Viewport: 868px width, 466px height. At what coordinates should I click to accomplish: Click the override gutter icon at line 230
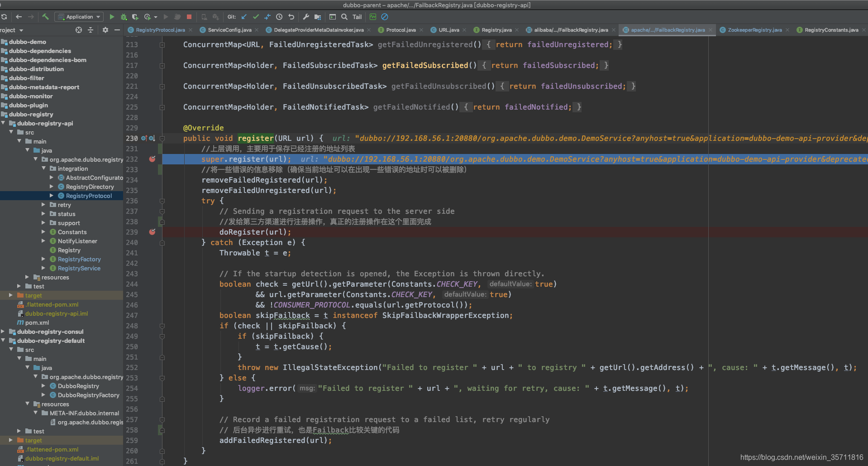point(144,138)
